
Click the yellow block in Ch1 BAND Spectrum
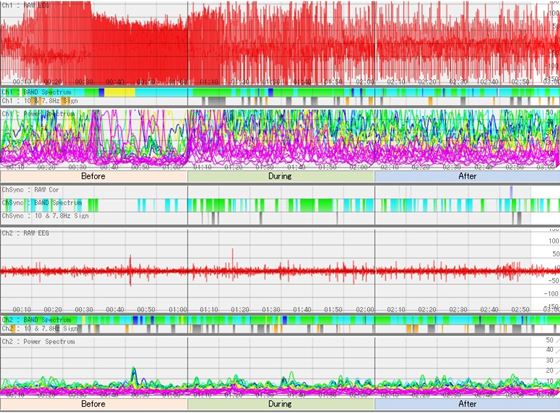120,92
